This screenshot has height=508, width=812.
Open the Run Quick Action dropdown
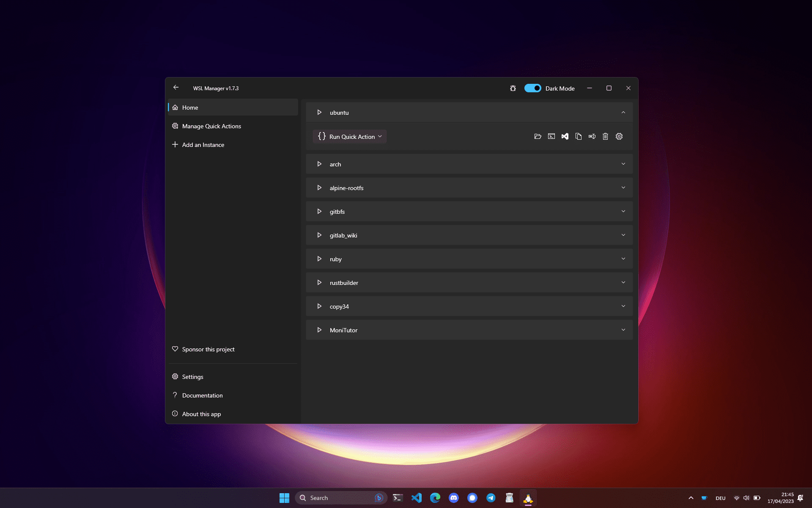(350, 136)
